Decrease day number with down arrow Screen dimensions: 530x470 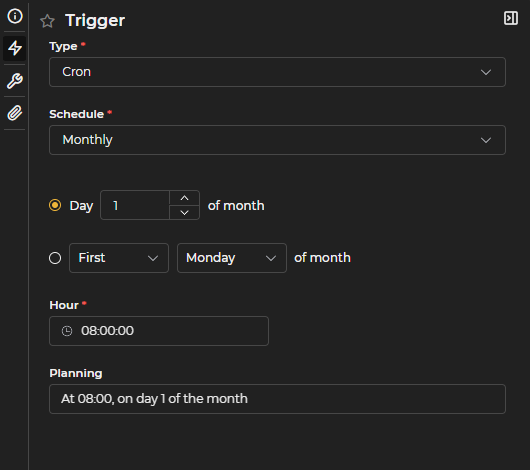click(184, 213)
